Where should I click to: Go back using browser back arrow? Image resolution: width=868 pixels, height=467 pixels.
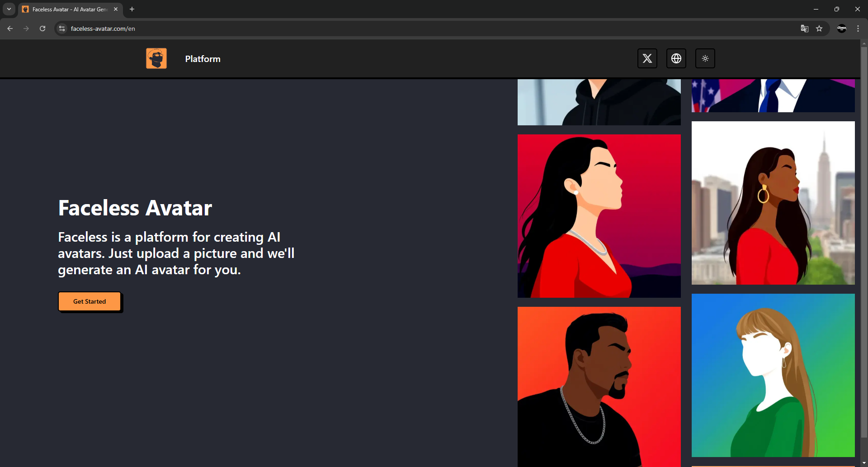(x=10, y=29)
